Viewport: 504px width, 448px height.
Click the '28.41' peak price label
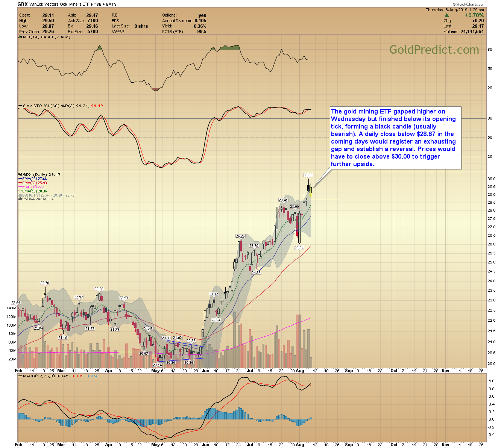[x=283, y=200]
